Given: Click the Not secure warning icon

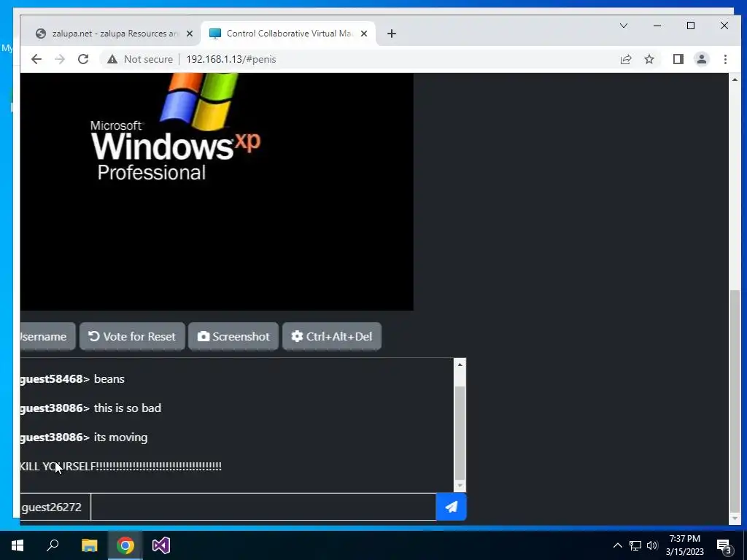Looking at the screenshot, I should pos(112,59).
